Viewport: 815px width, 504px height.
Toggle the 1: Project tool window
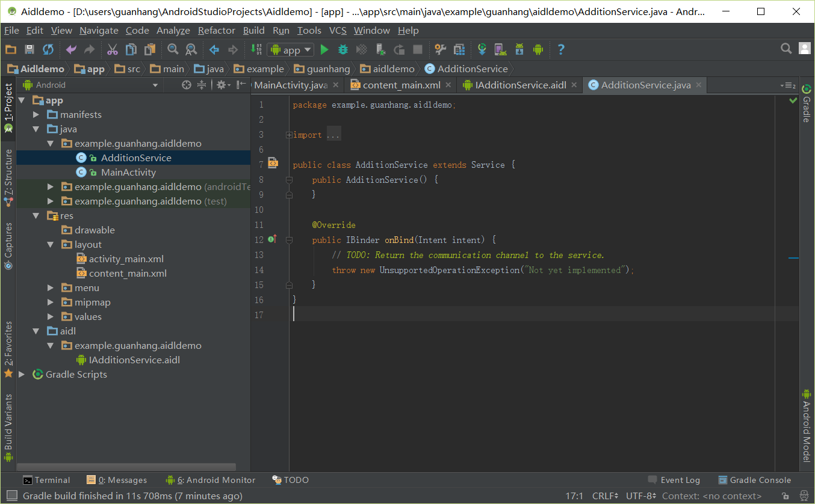tap(8, 109)
